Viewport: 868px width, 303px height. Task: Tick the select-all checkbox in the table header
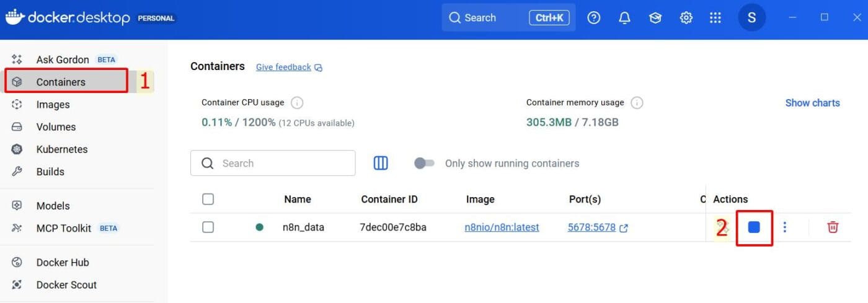coord(208,199)
